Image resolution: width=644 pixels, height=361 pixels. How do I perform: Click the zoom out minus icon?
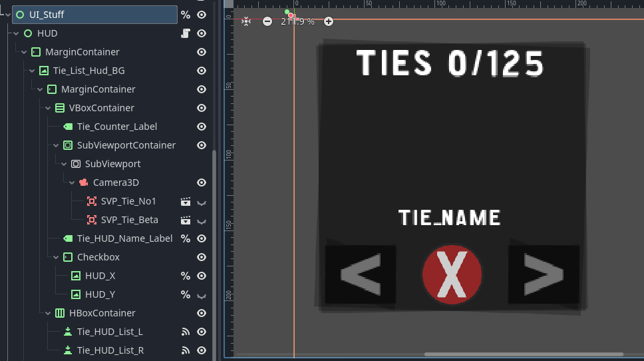point(267,21)
